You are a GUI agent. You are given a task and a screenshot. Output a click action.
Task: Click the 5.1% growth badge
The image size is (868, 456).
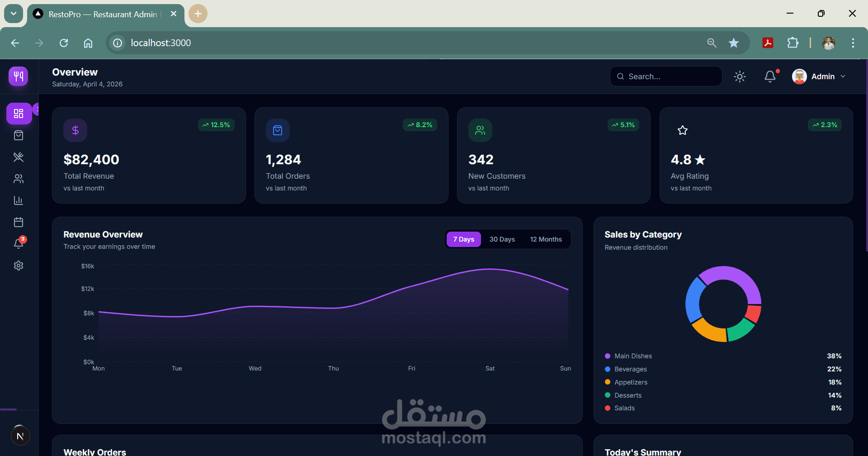(623, 125)
